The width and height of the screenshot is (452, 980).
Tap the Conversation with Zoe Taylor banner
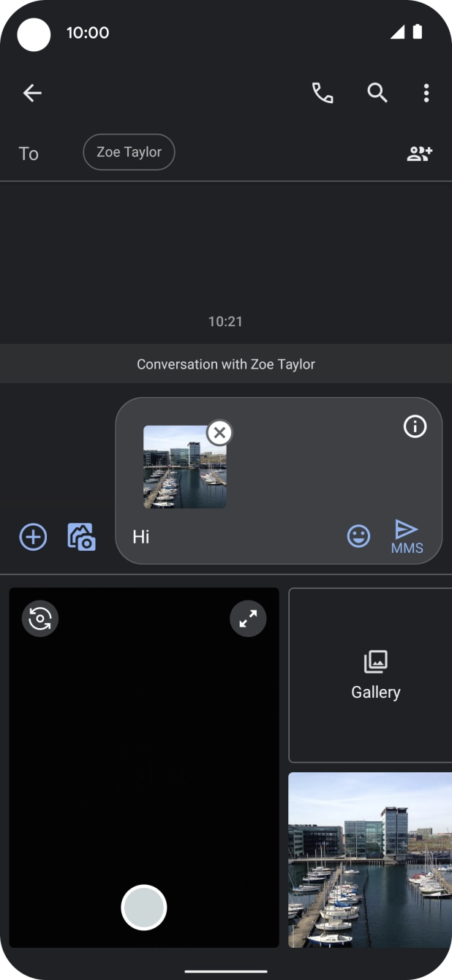(226, 363)
